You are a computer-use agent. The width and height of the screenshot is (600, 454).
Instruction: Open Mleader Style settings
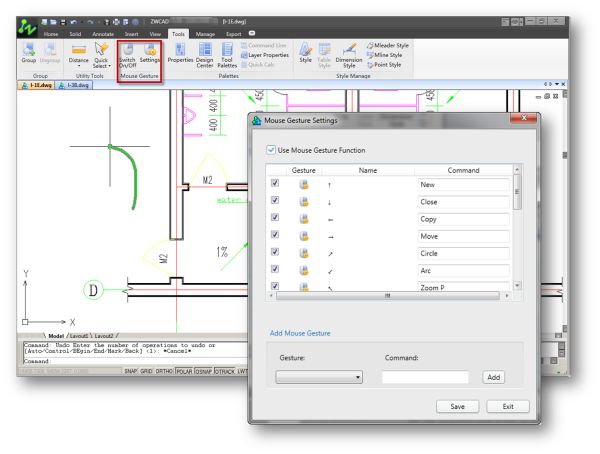coord(388,45)
